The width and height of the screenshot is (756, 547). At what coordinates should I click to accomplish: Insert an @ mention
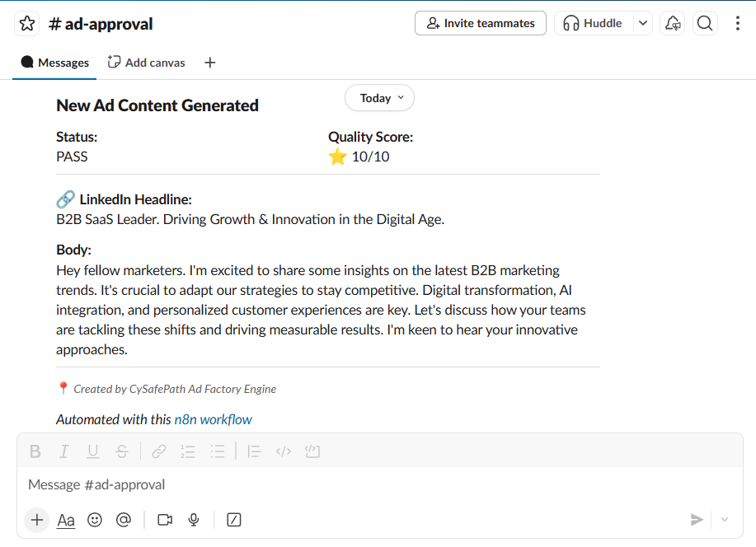[x=124, y=520]
